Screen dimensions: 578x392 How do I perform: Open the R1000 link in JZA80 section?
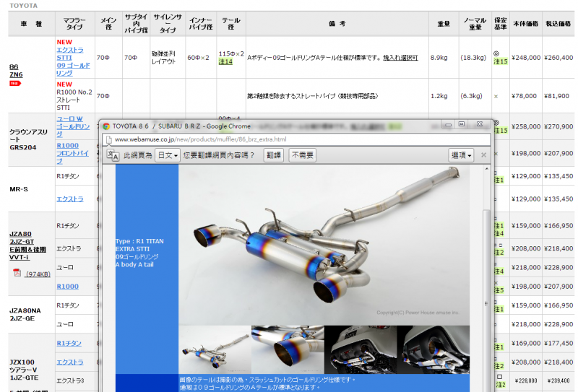click(x=68, y=287)
